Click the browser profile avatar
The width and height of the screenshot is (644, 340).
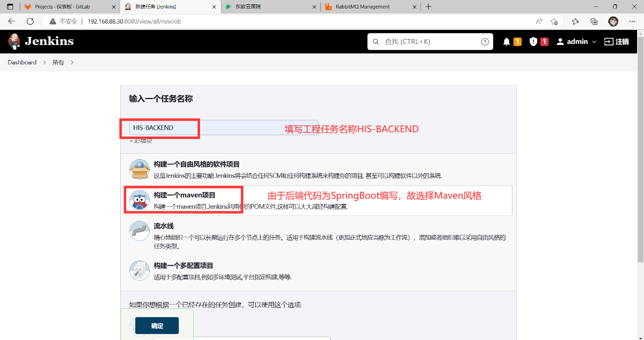pyautogui.click(x=614, y=21)
